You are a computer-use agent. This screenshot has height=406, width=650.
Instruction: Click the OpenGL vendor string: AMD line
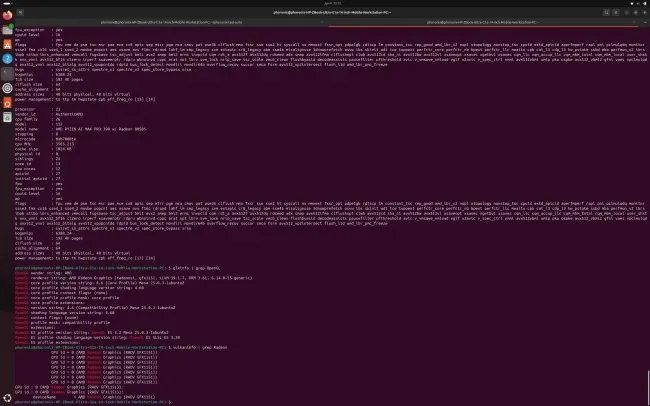[43, 273]
